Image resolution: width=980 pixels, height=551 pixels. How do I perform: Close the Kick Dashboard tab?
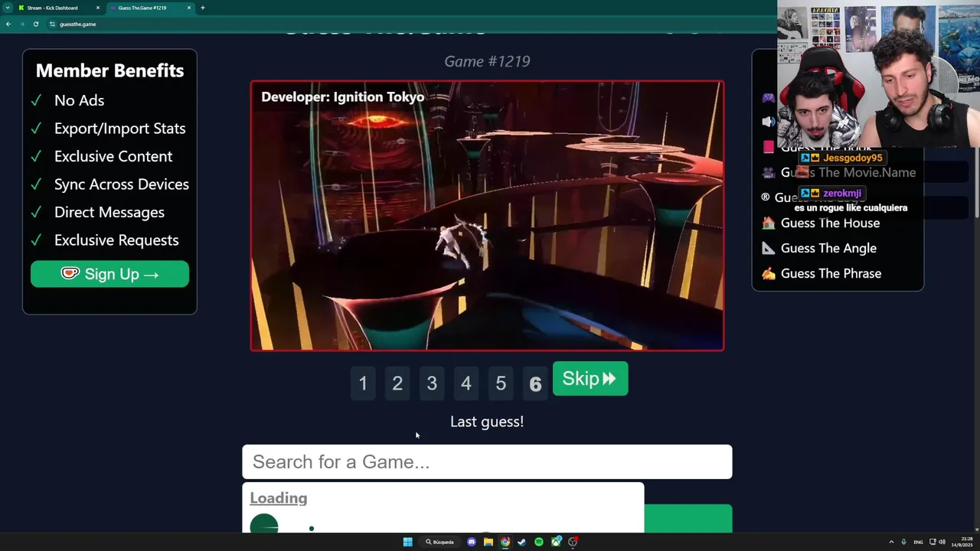[x=97, y=8]
